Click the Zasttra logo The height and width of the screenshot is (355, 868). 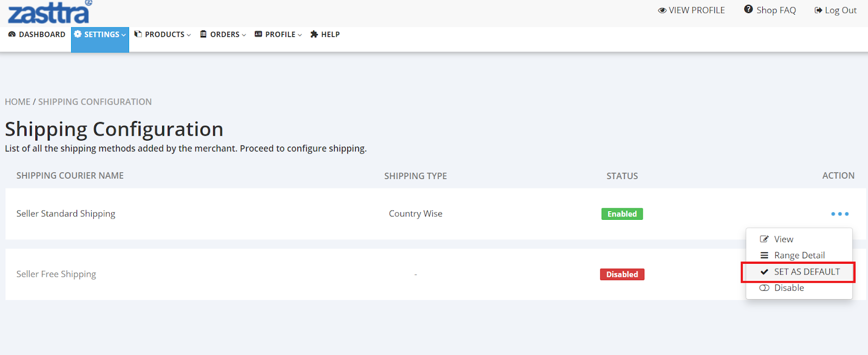click(49, 12)
